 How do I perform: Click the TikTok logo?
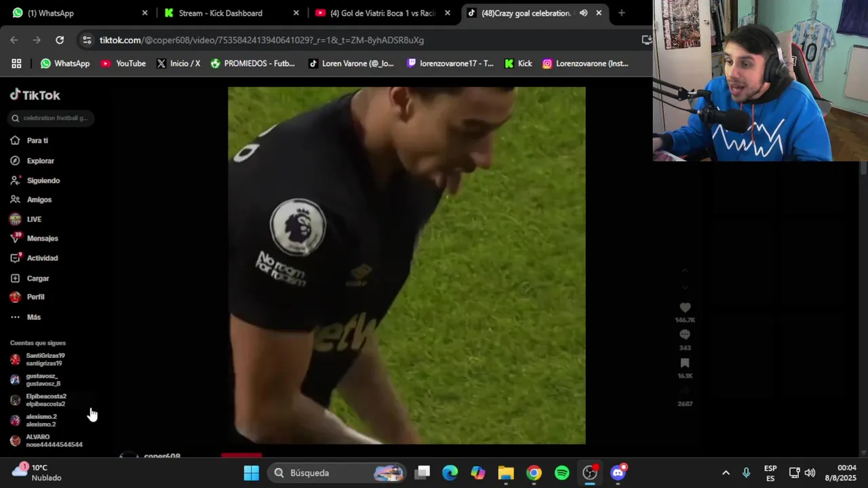pyautogui.click(x=35, y=95)
